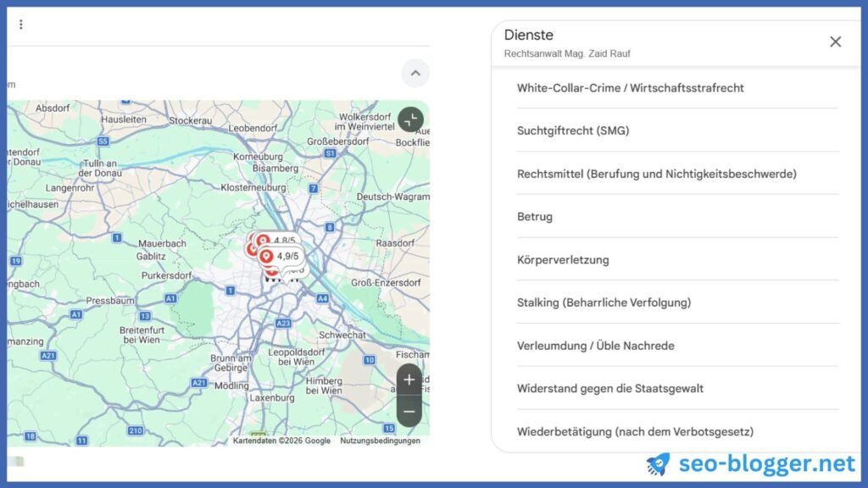Open Nutzungsbedingungen link on map
868x488 pixels.
pyautogui.click(x=380, y=441)
